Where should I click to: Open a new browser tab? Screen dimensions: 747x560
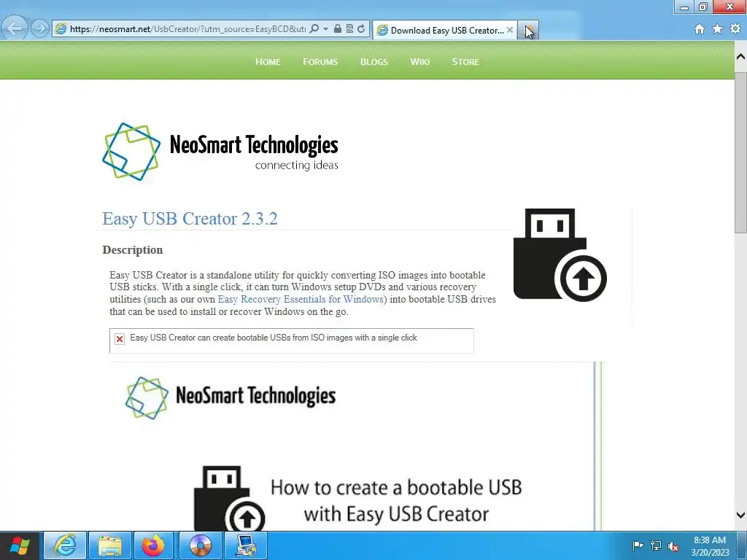pyautogui.click(x=528, y=30)
